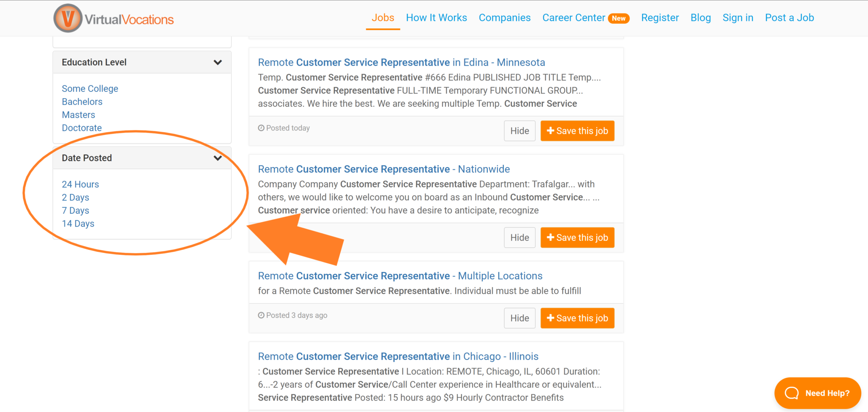This screenshot has height=412, width=868.
Task: Click the plus icon on Edina job's Save button
Action: [551, 130]
